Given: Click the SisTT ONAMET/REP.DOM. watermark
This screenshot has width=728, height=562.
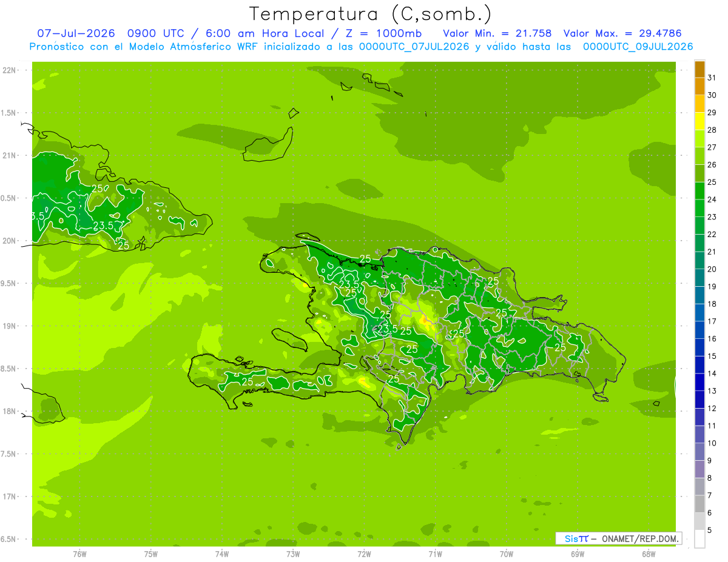Looking at the screenshot, I should coord(618,538).
